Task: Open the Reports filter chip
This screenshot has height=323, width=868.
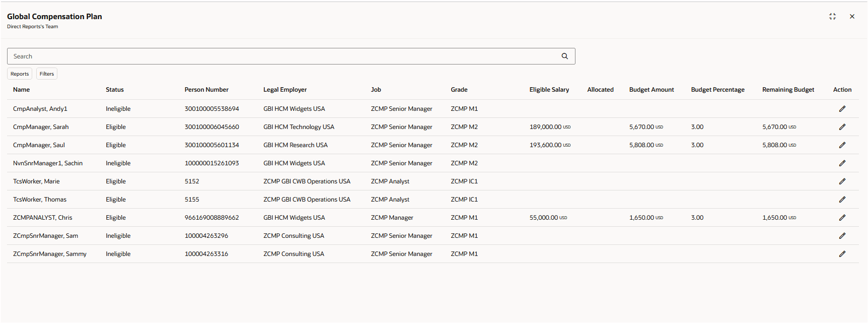Action: tap(20, 74)
